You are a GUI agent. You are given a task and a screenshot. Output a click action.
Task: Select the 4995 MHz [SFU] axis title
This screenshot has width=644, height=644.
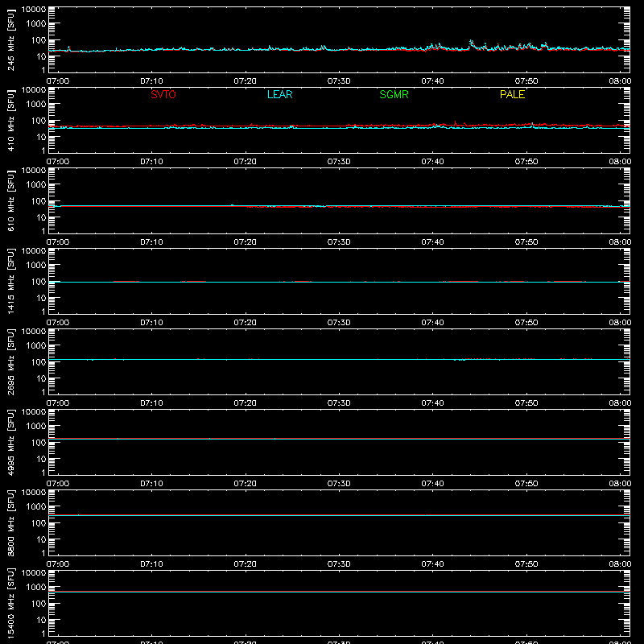[x=10, y=442]
